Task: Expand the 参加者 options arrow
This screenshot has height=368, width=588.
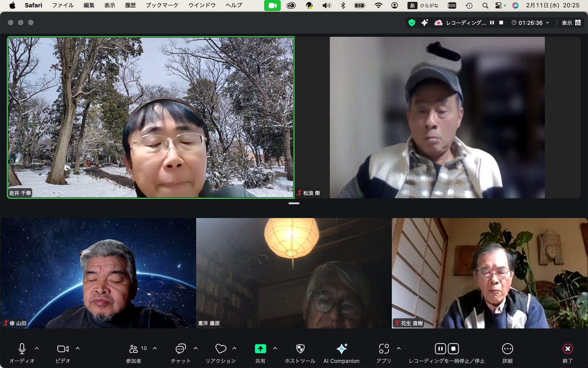Action: click(155, 348)
